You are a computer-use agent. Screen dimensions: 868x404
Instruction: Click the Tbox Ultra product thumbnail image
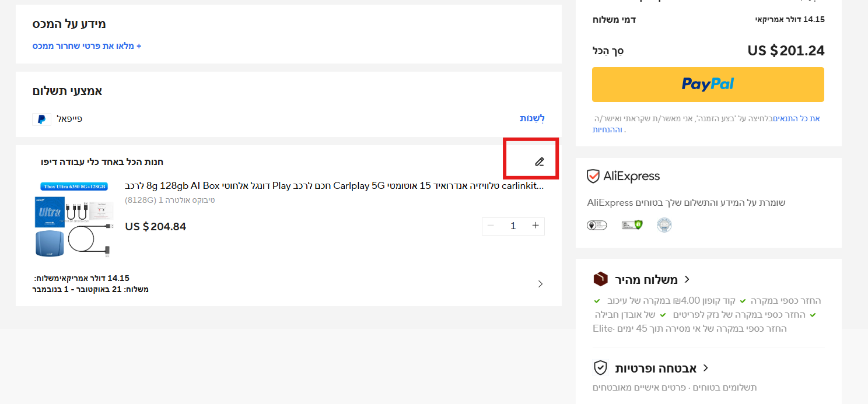pos(73,220)
